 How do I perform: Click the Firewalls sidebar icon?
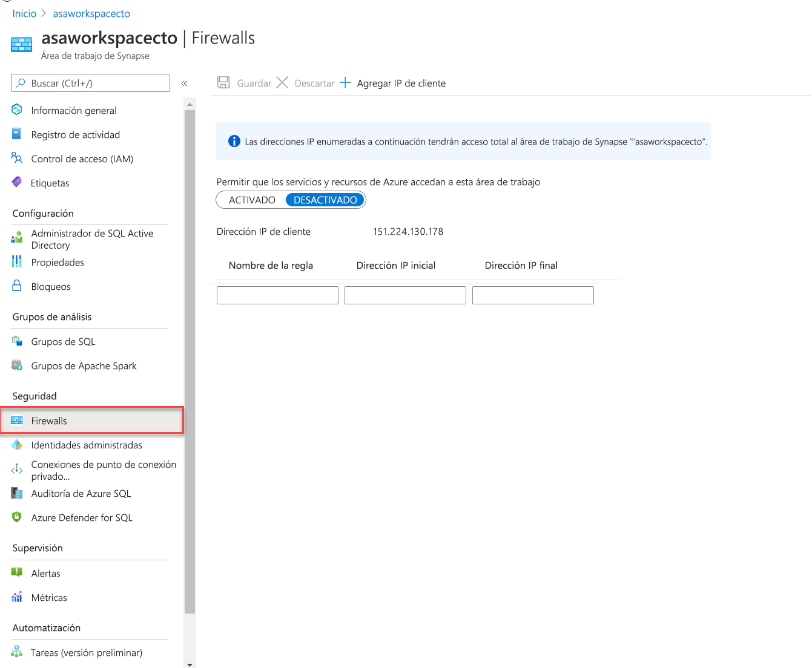17,421
